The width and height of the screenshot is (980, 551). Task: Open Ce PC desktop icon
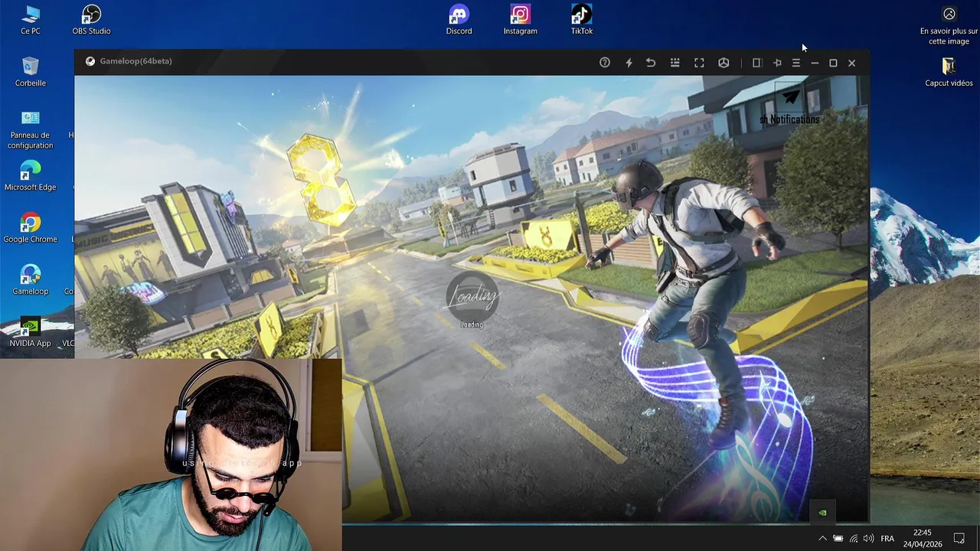tap(31, 20)
